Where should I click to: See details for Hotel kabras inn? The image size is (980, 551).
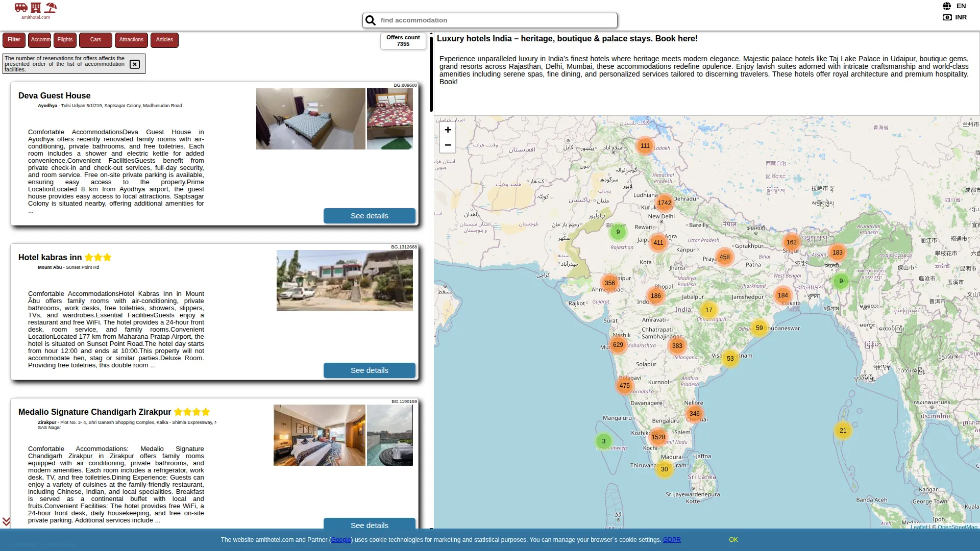370,370
